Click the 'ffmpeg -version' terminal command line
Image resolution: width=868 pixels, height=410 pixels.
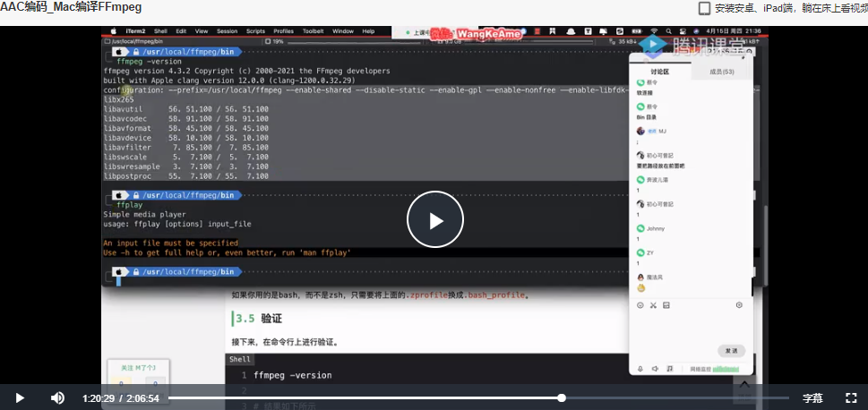click(x=150, y=62)
